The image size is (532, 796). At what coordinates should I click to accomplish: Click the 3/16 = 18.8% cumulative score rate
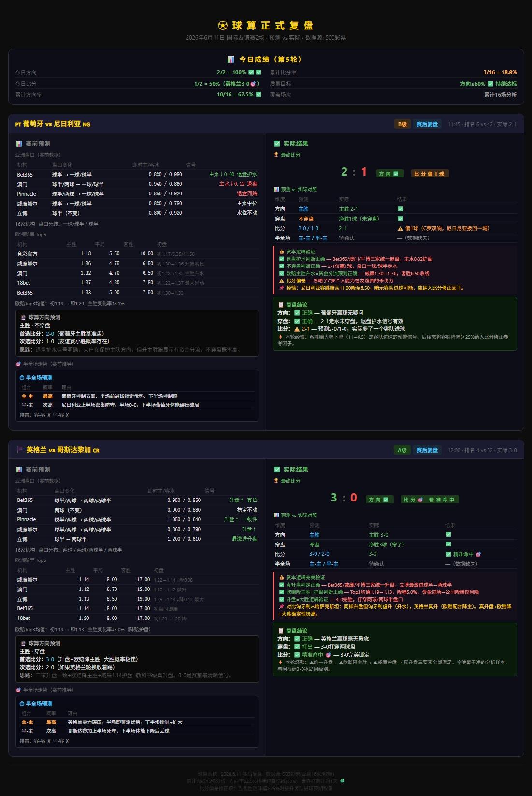pyautogui.click(x=500, y=72)
